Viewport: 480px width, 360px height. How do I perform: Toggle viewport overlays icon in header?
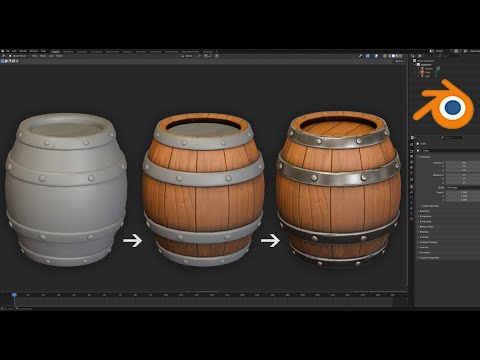click(376, 56)
